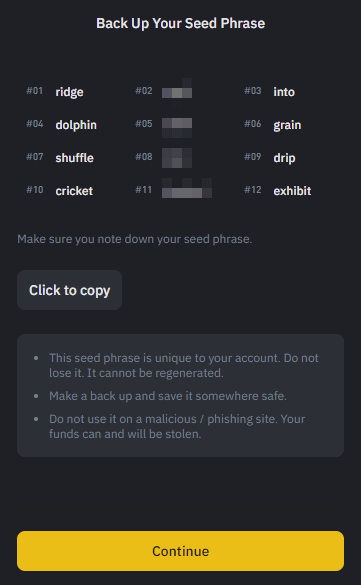The width and height of the screenshot is (361, 585).
Task: Click the #12 index label
Action: pos(253,190)
